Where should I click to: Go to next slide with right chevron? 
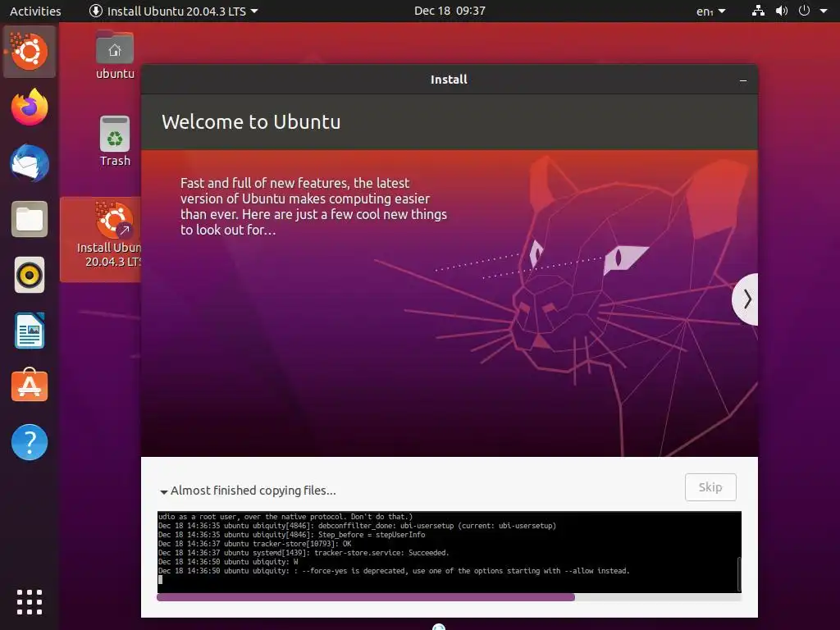(746, 299)
